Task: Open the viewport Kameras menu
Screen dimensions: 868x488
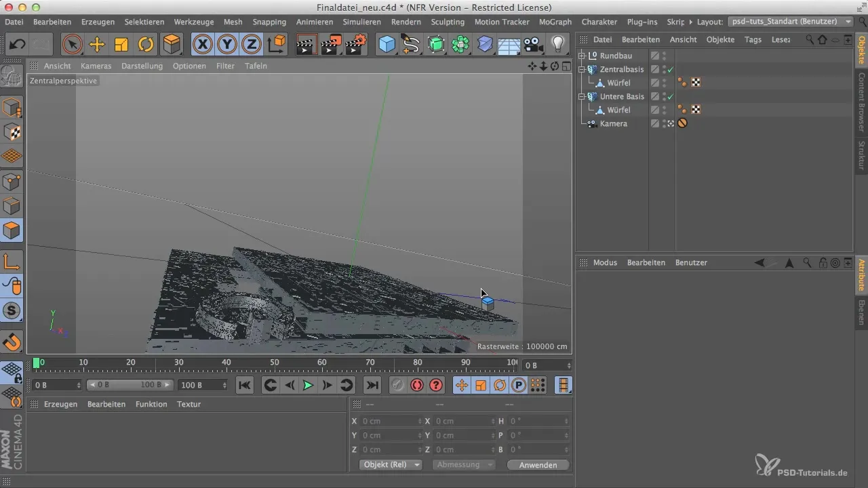Action: tap(96, 66)
